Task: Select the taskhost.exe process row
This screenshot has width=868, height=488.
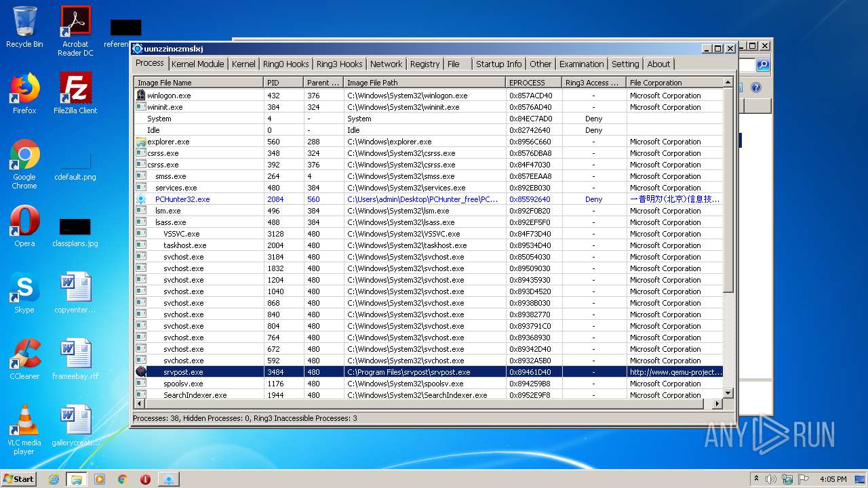Action: (x=429, y=245)
